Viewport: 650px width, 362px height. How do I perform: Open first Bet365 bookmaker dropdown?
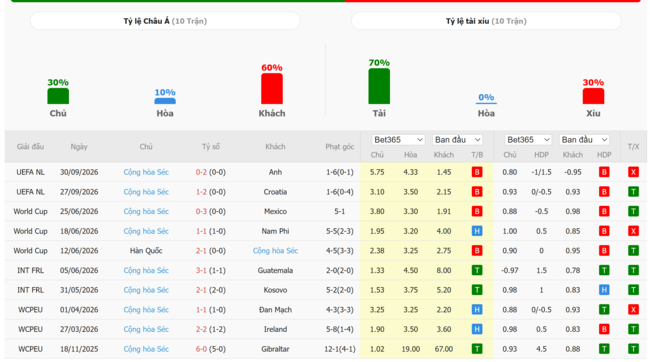click(x=398, y=140)
